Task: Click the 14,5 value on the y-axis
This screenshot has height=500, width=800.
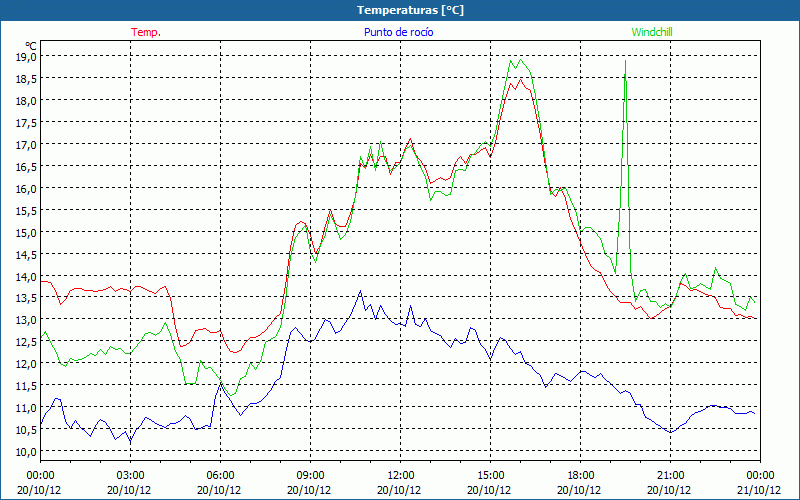Action: coord(26,254)
